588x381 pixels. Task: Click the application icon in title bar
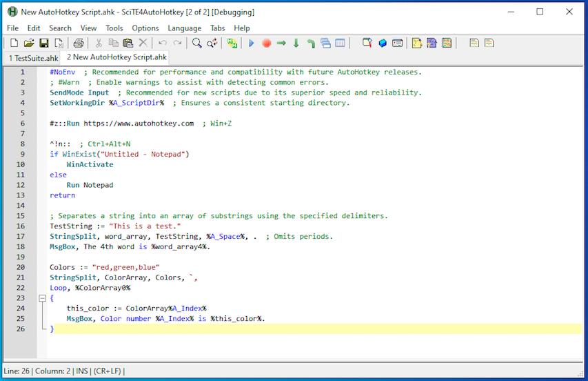pyautogui.click(x=12, y=12)
